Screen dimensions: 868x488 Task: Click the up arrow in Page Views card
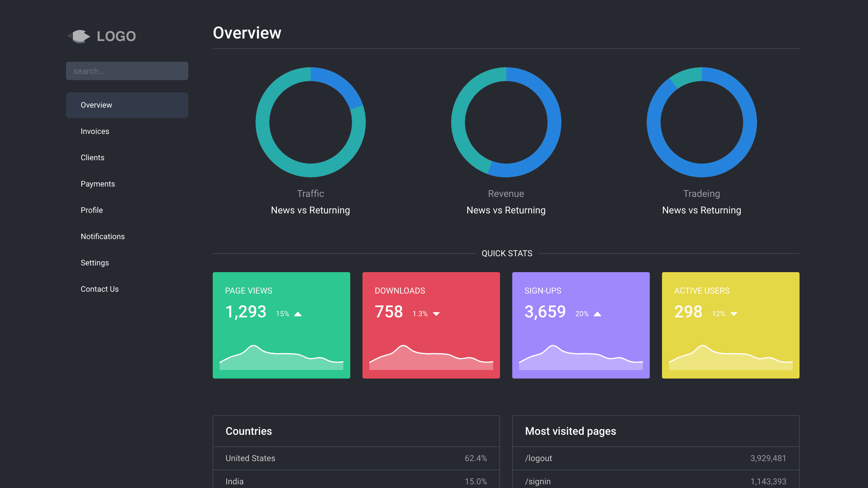(298, 314)
